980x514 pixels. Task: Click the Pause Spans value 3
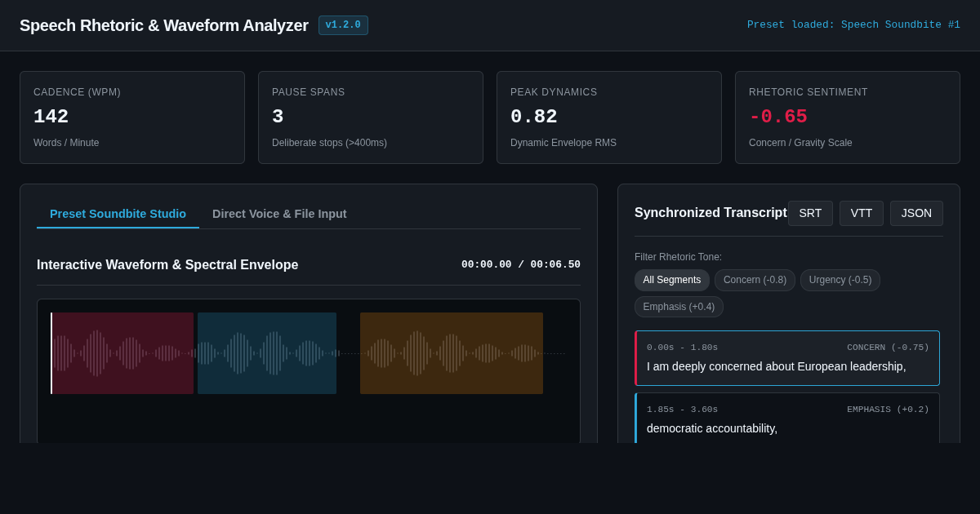point(278,117)
